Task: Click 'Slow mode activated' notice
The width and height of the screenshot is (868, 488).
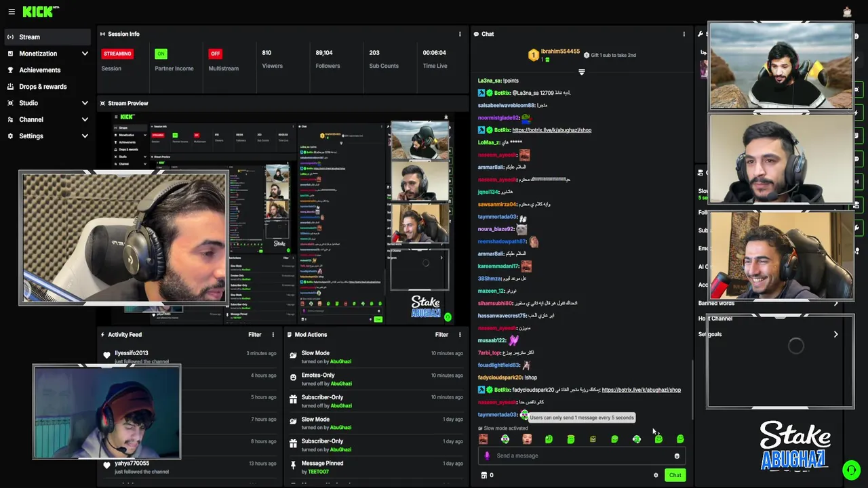Action: coord(505,428)
